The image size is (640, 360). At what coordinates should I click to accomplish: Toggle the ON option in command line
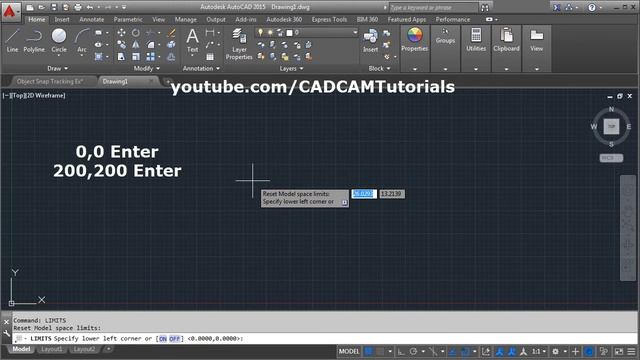[x=163, y=339]
